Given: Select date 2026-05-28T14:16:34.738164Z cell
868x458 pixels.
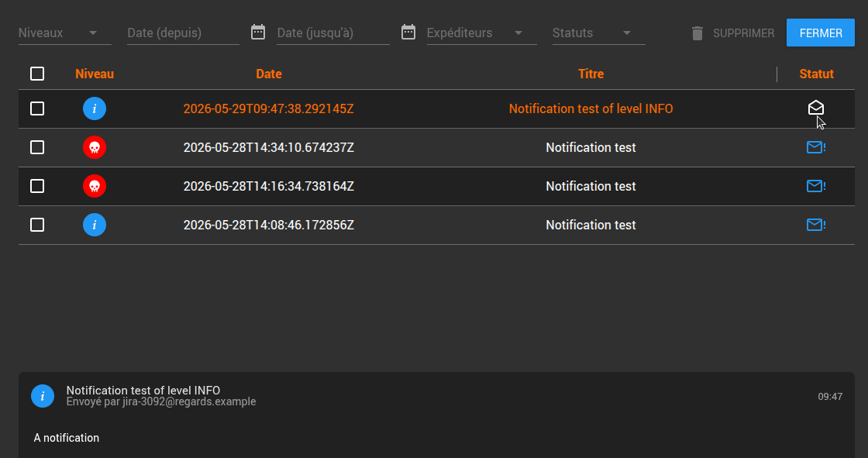Looking at the screenshot, I should [268, 186].
